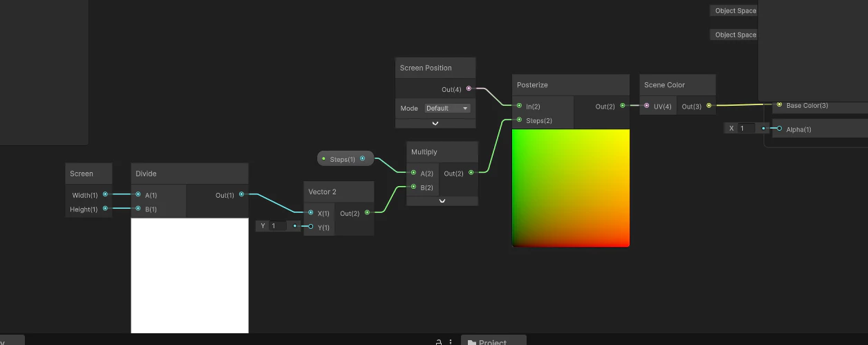Click the Screen Width(1) output port
The width and height of the screenshot is (868, 345).
[x=105, y=195]
